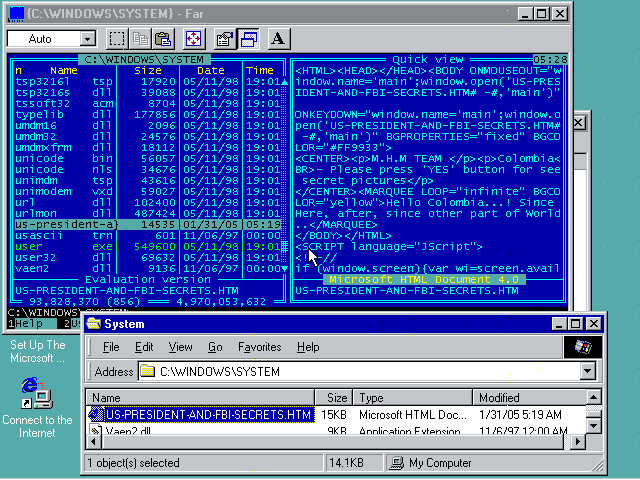Select Set Up The Microsoft desktop label
Image resolution: width=640 pixels, height=480 pixels.
coord(37,351)
